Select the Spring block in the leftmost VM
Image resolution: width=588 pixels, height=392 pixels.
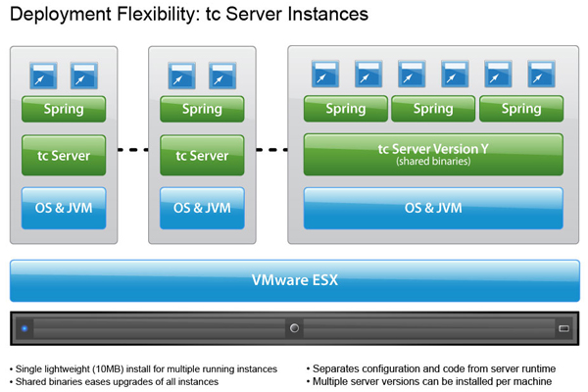tap(64, 109)
